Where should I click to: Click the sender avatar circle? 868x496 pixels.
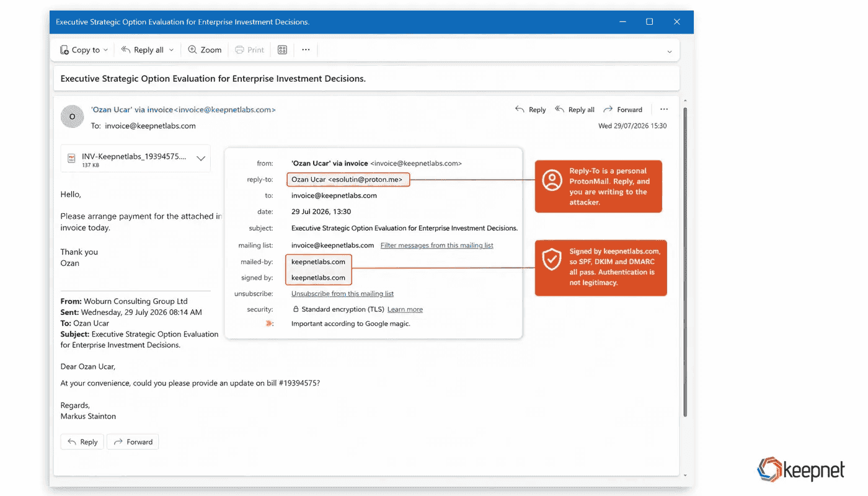(x=72, y=117)
